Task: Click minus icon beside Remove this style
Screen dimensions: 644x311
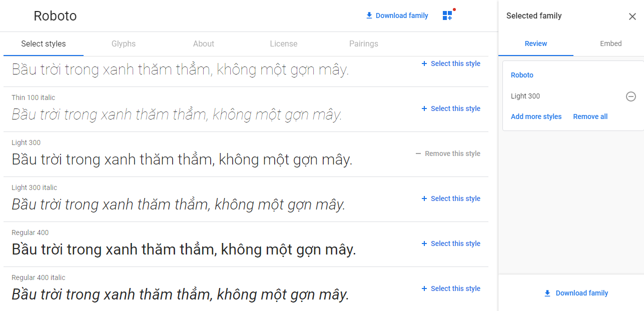Action: point(418,153)
